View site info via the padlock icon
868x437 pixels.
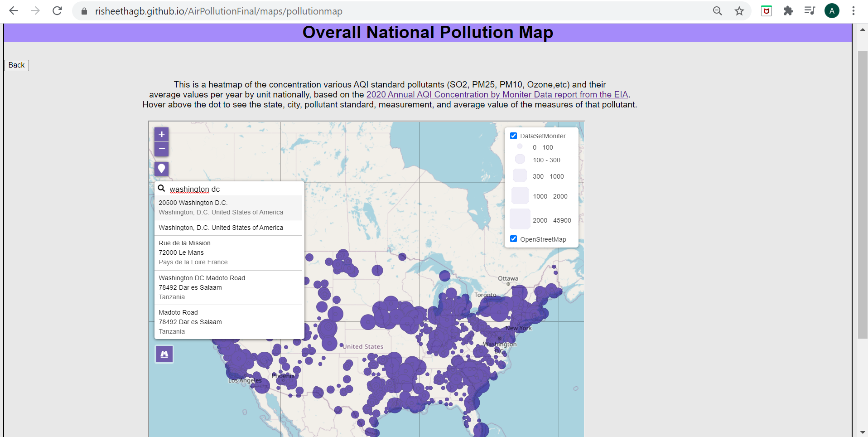point(84,11)
